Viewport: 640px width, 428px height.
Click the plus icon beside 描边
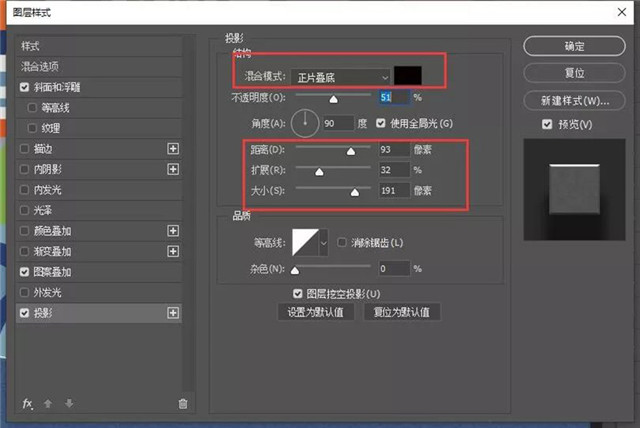[x=173, y=148]
